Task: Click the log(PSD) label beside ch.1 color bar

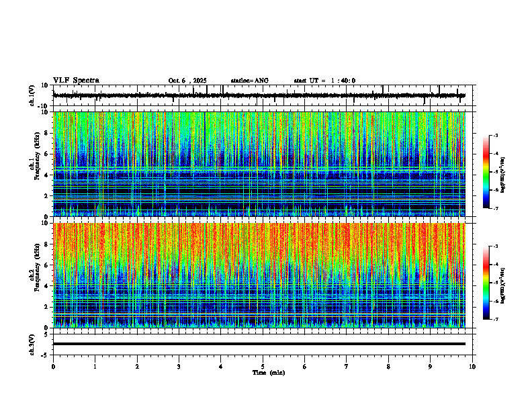Action: point(504,175)
